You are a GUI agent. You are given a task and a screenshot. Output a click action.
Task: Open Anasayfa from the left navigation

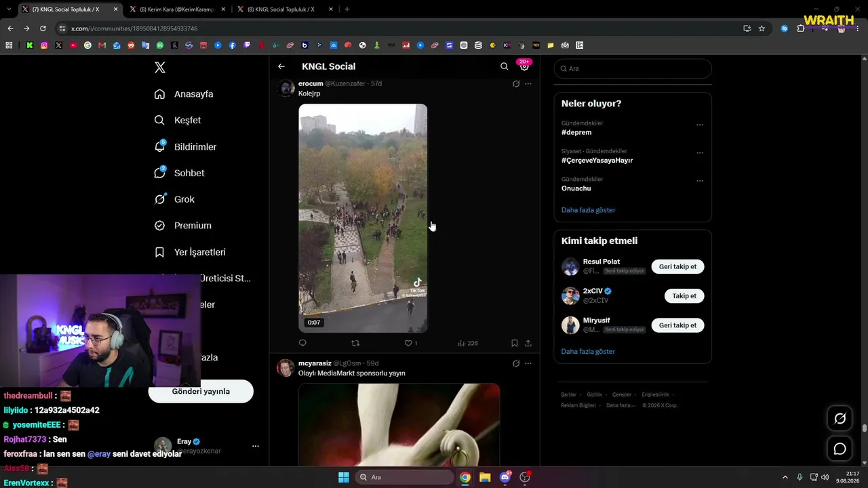pos(184,94)
